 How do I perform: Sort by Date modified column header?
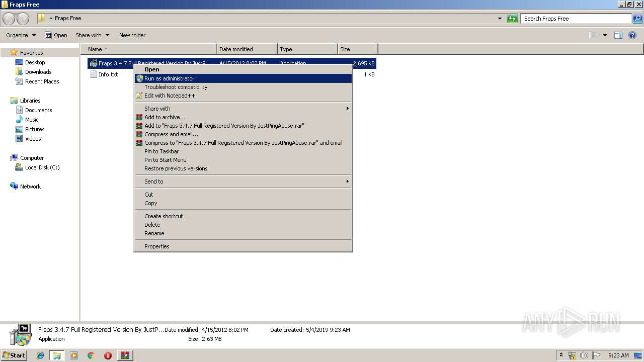[247, 49]
